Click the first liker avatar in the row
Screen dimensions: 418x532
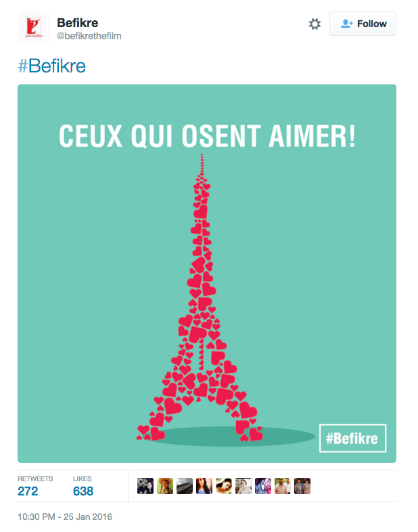point(145,486)
